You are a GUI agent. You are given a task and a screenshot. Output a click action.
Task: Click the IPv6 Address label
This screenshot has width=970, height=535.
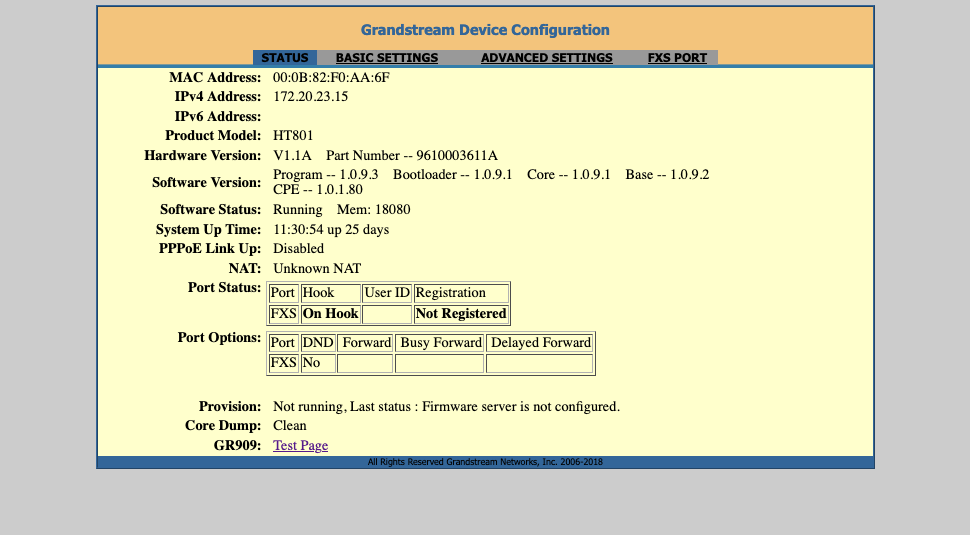tap(218, 116)
